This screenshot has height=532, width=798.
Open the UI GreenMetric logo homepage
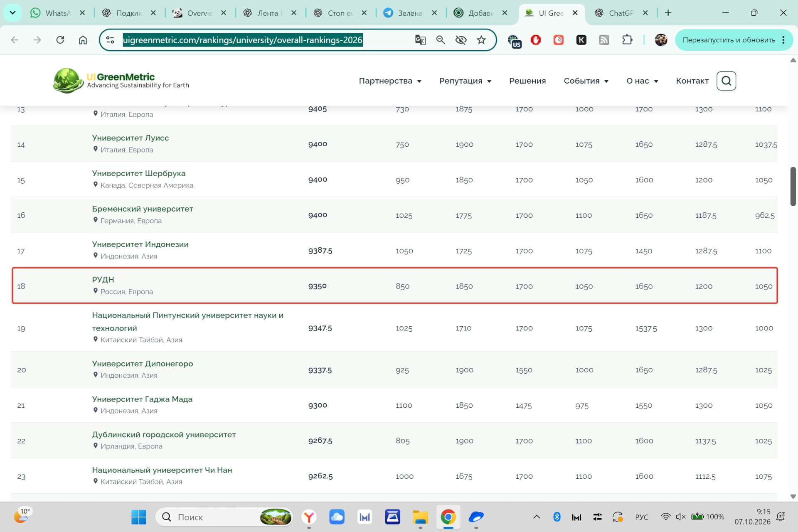tap(121, 81)
